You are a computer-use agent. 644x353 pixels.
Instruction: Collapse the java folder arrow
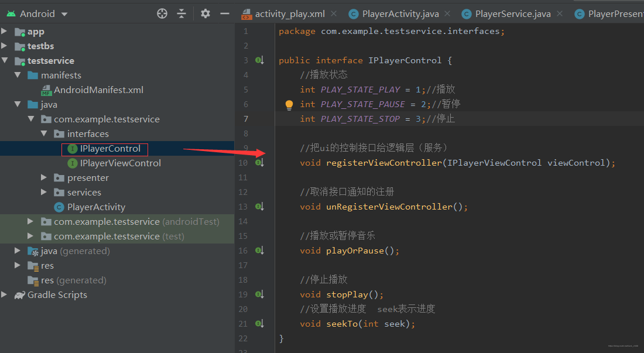coord(18,104)
